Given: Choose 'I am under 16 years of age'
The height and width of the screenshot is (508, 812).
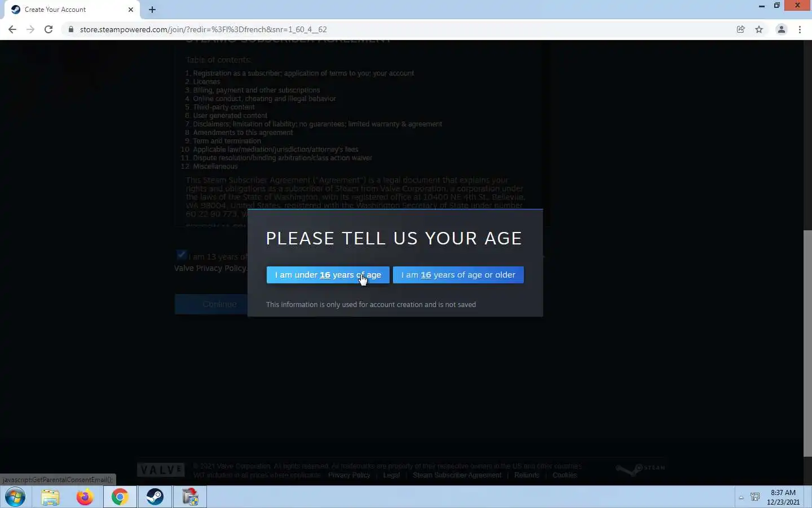Looking at the screenshot, I should click(328, 275).
